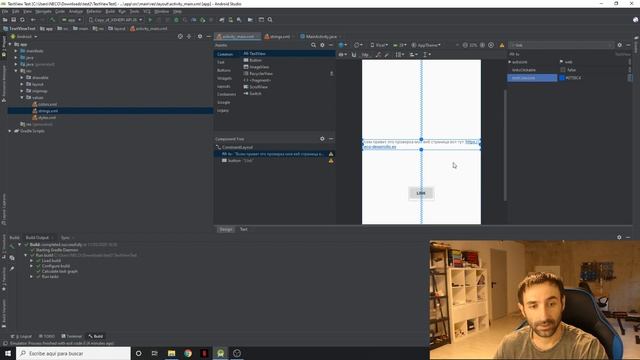
Task: Open the Sync tab in the Build panel
Action: click(x=65, y=238)
